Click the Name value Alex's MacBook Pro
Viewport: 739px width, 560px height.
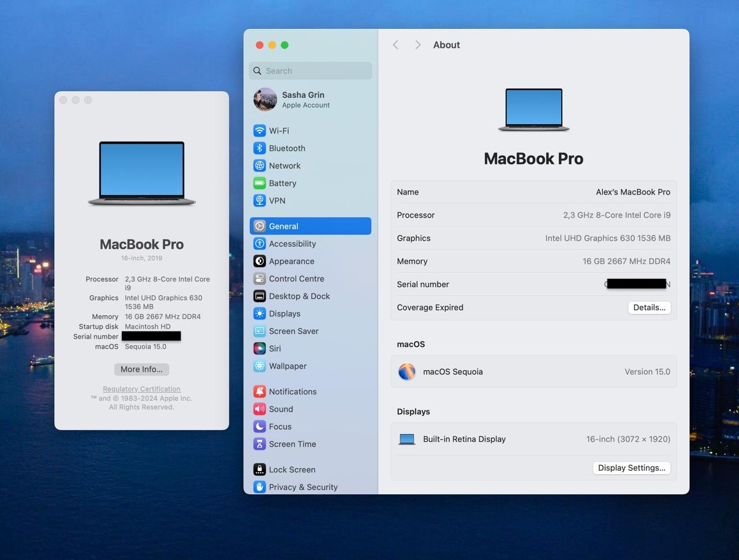point(633,192)
